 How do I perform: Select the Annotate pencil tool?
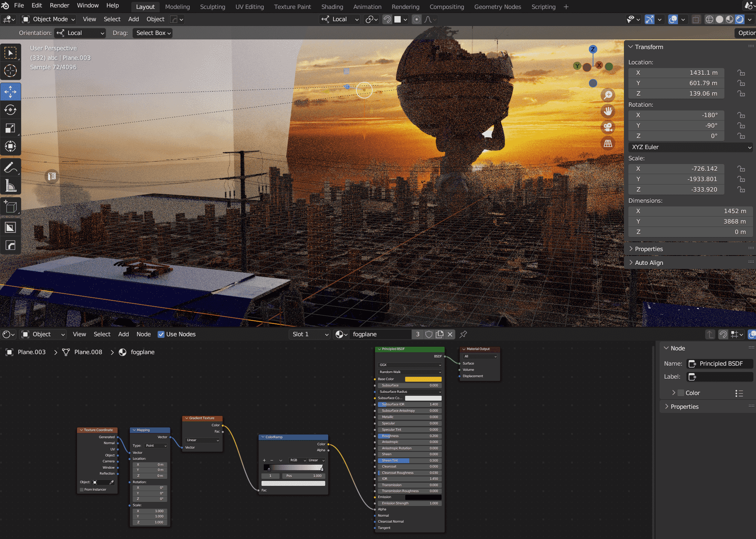point(10,167)
